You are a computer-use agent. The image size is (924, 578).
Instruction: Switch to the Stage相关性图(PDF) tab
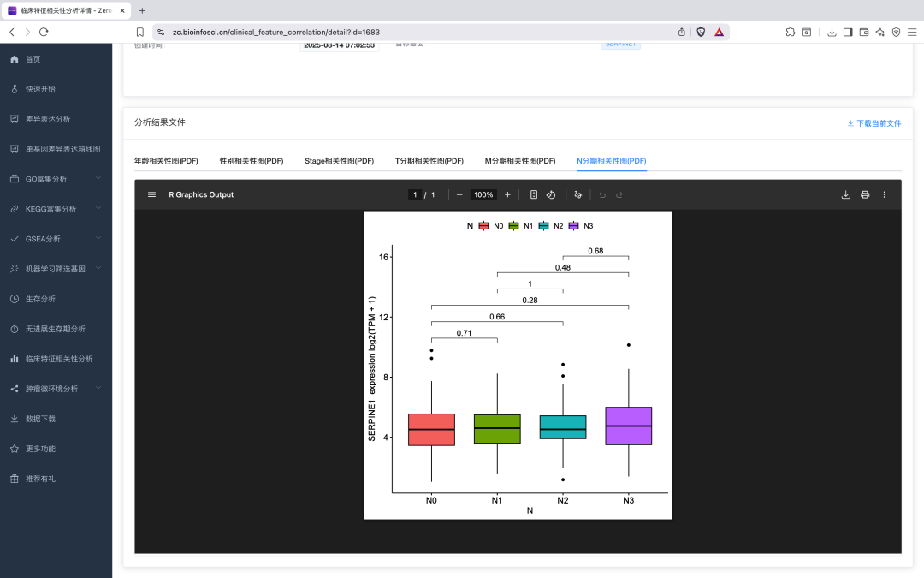339,161
